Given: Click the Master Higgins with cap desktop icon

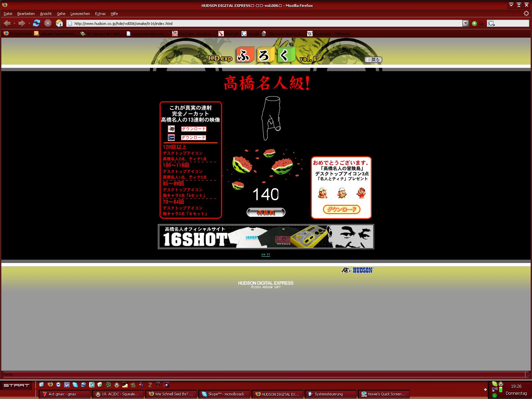Looking at the screenshot, I should click(323, 193).
